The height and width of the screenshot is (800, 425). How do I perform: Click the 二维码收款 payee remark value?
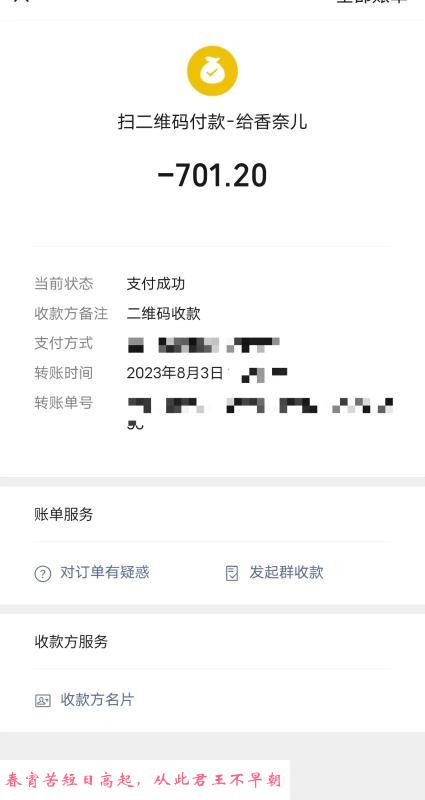click(163, 313)
